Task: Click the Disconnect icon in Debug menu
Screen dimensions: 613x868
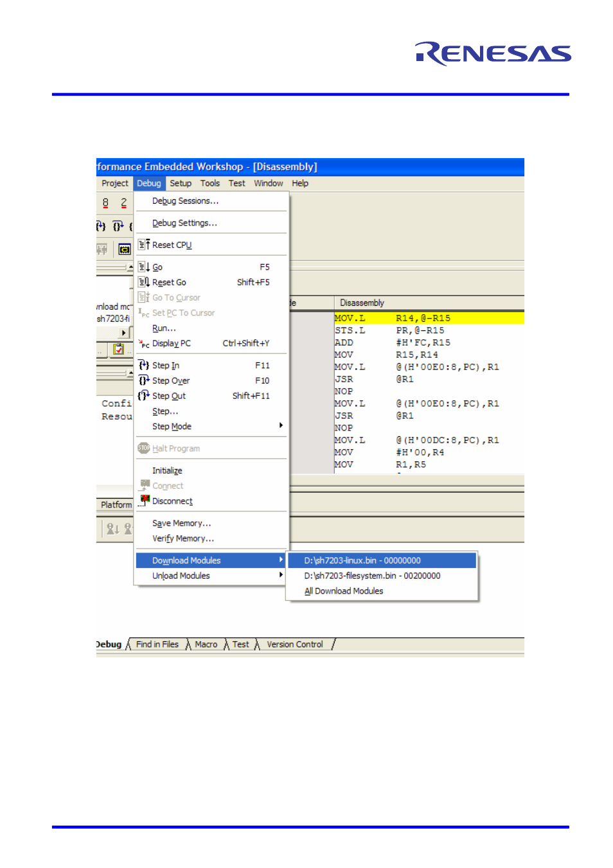Action: [144, 501]
